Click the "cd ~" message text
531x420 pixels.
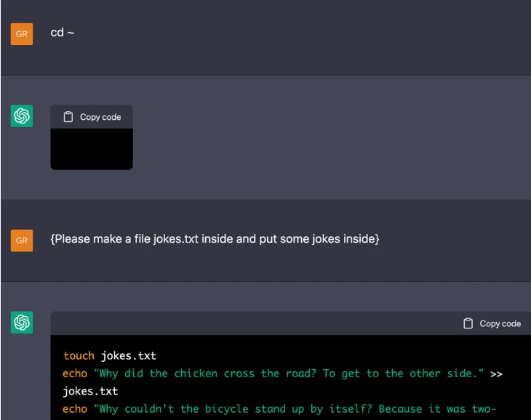click(63, 33)
